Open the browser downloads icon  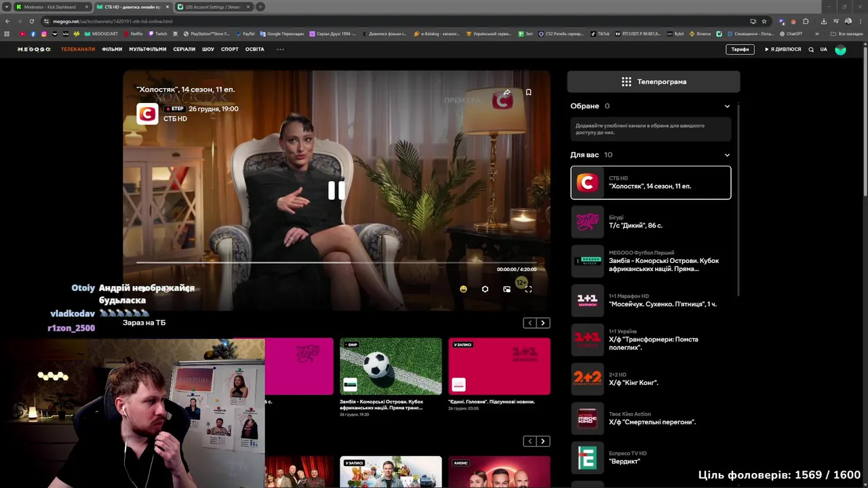point(824,21)
